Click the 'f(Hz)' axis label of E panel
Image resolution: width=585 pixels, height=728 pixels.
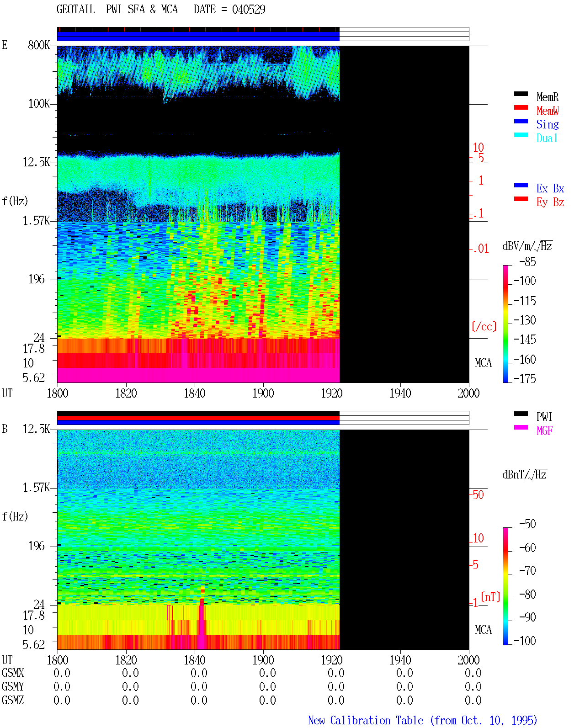click(x=15, y=201)
